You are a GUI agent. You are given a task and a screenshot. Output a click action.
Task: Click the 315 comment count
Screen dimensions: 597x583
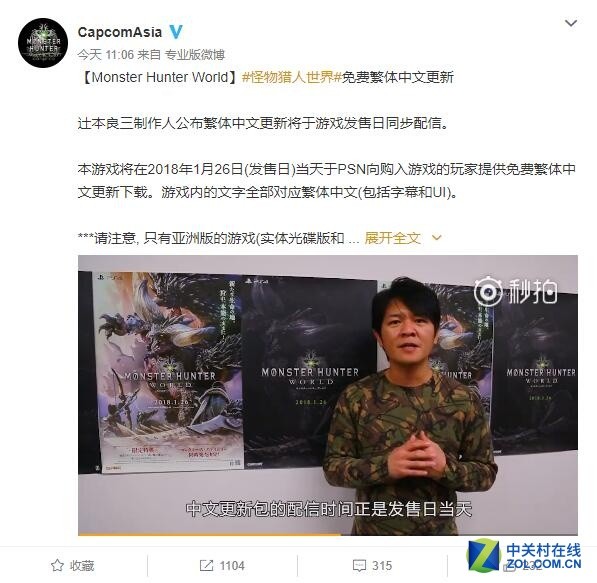pos(382,565)
